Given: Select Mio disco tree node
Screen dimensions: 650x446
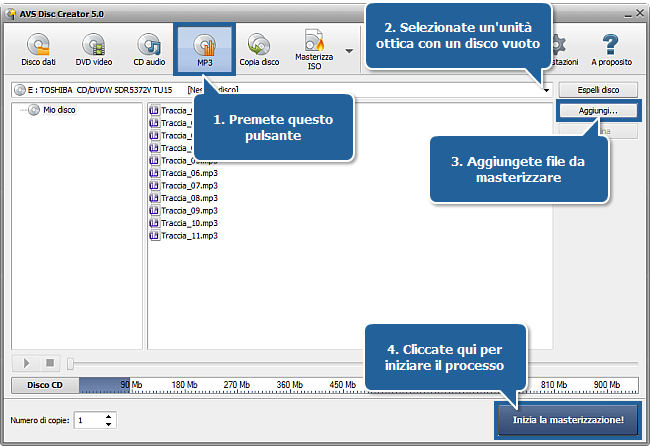Looking at the screenshot, I should [59, 110].
